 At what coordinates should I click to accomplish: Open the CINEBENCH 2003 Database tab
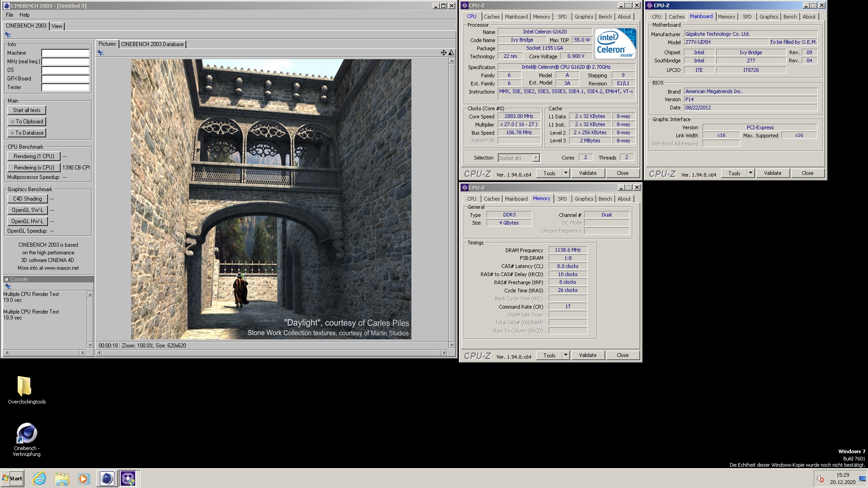click(x=152, y=44)
